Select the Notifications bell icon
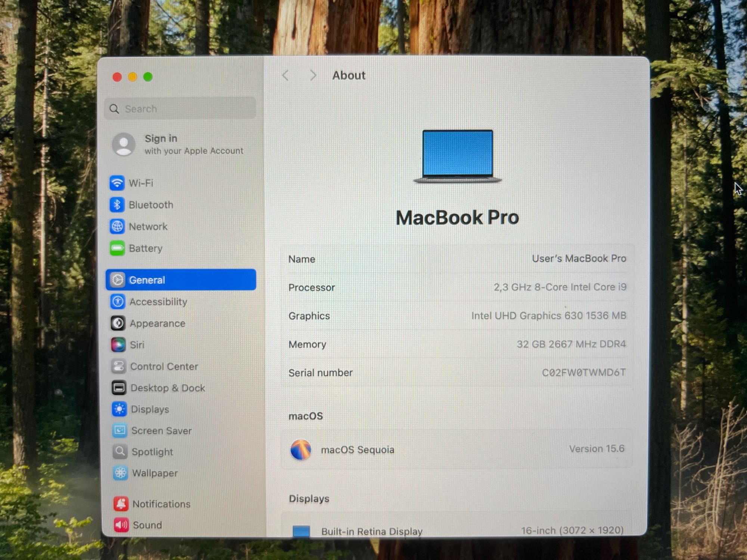 (x=121, y=504)
